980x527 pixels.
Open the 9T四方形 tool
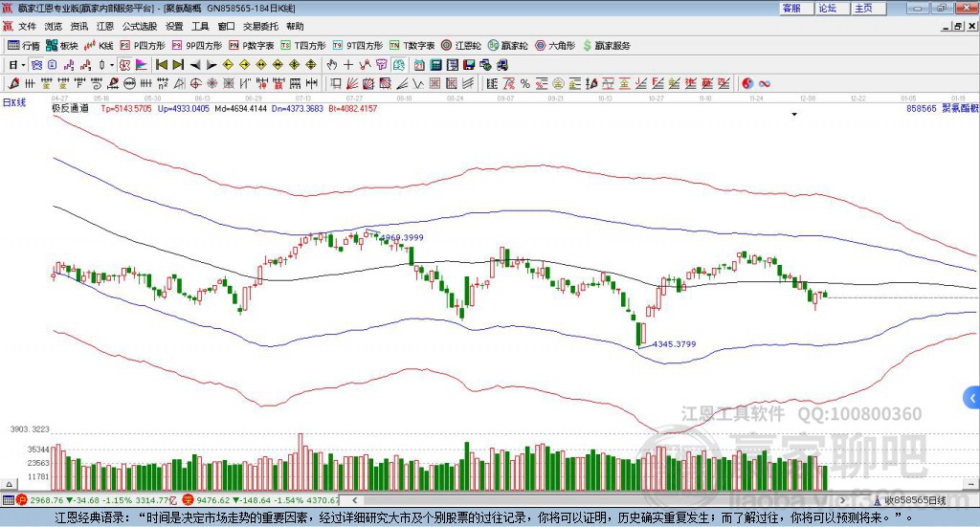point(358,46)
